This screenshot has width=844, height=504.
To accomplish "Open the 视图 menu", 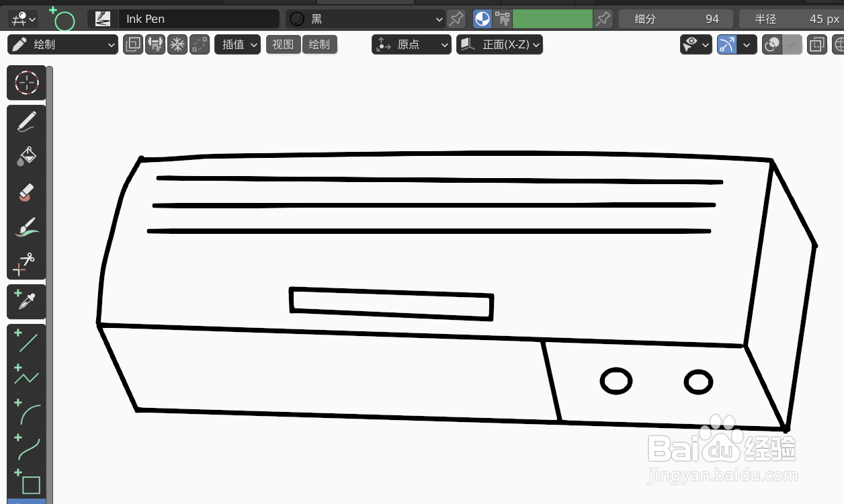I will tap(283, 45).
